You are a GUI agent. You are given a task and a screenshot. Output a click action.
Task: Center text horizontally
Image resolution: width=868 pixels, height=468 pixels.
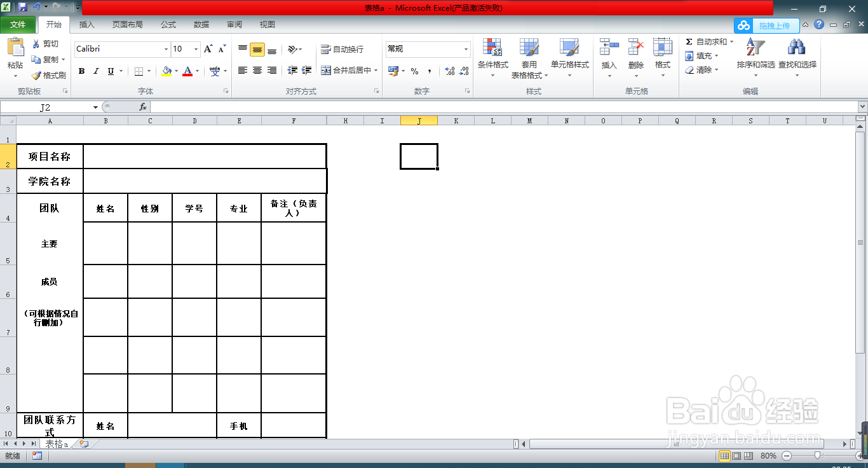pos(257,71)
